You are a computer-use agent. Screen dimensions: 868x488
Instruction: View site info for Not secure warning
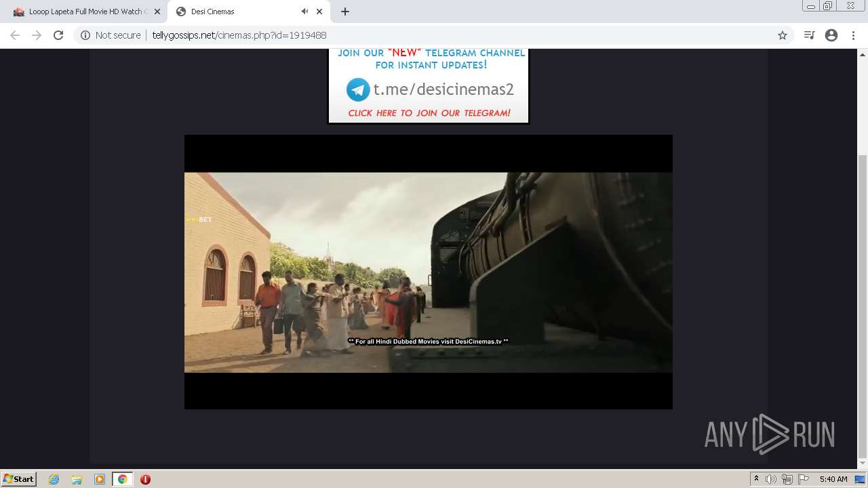coord(111,35)
